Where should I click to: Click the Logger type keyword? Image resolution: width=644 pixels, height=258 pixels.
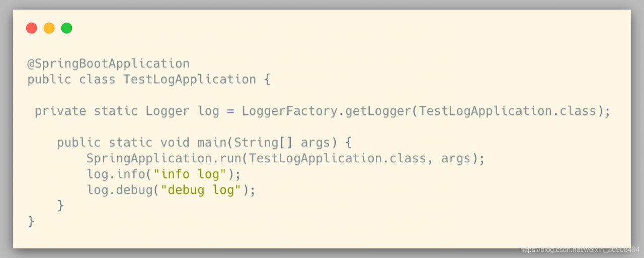point(168,111)
